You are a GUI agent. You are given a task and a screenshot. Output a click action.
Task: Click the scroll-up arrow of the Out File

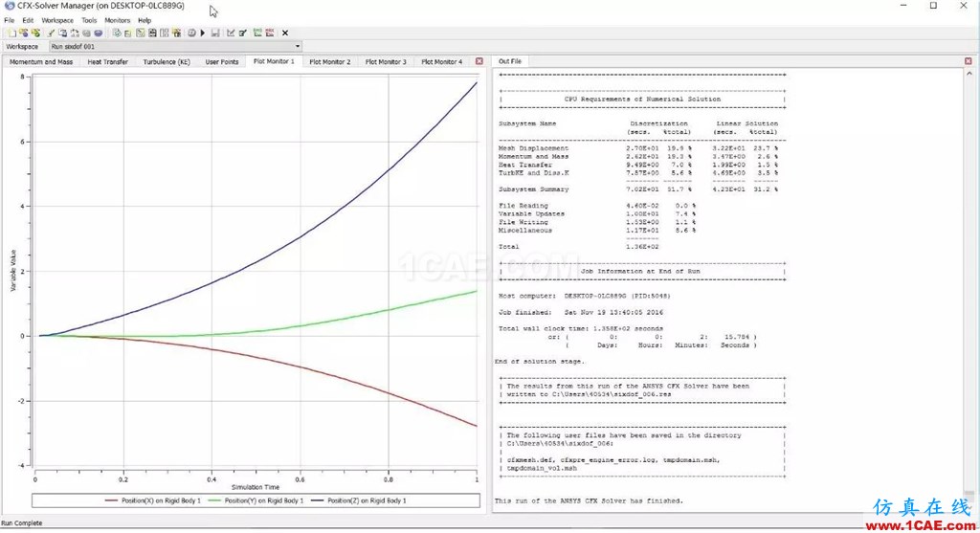(x=969, y=73)
